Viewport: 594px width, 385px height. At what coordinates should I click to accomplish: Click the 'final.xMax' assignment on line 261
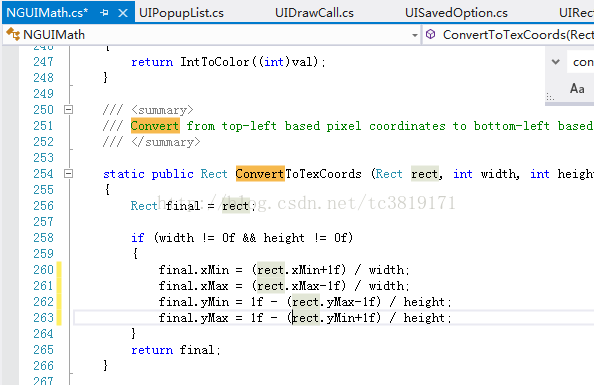click(x=284, y=286)
